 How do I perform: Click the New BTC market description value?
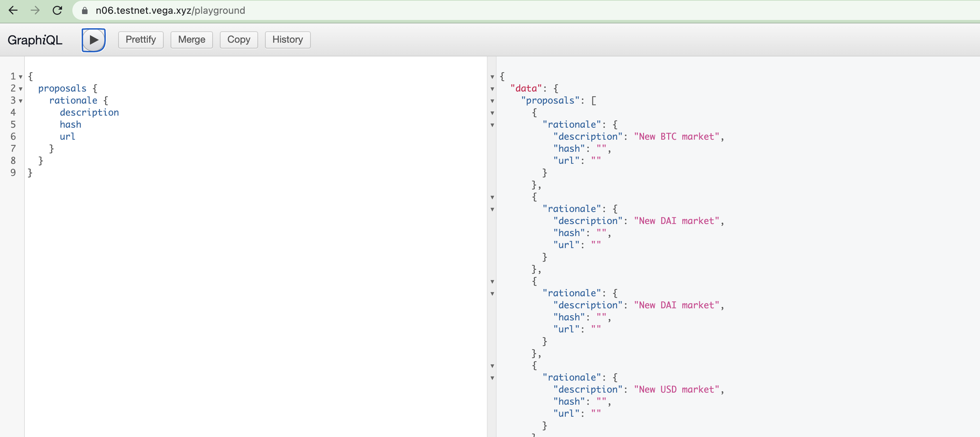pos(677,136)
